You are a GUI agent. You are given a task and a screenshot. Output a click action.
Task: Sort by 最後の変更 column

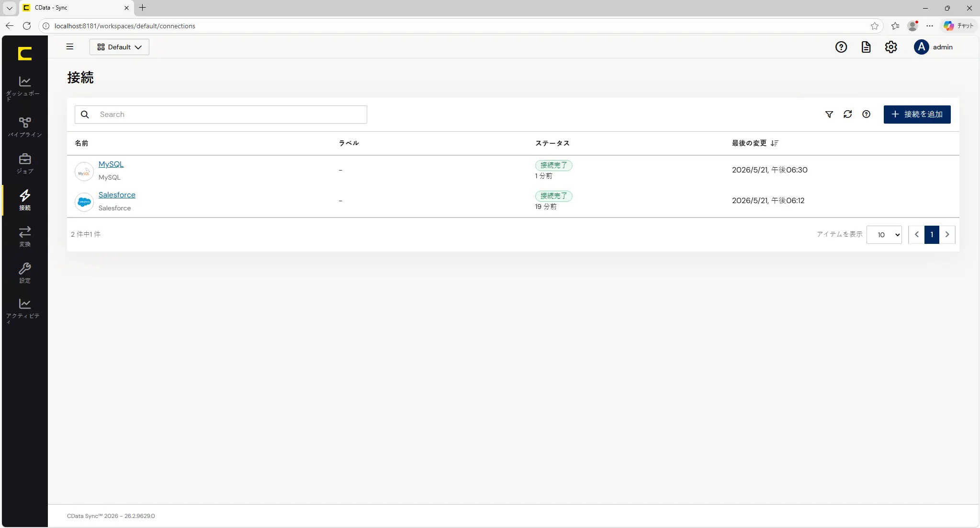pyautogui.click(x=755, y=143)
